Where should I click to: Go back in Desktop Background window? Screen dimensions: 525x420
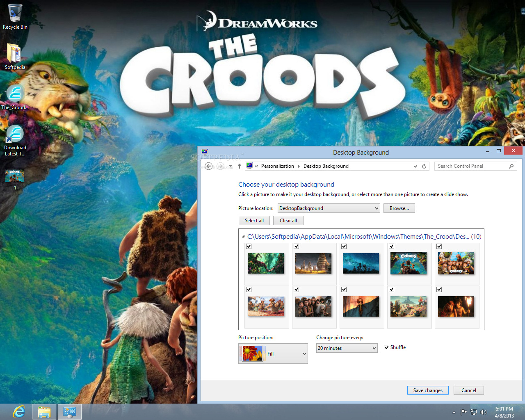pos(209,166)
